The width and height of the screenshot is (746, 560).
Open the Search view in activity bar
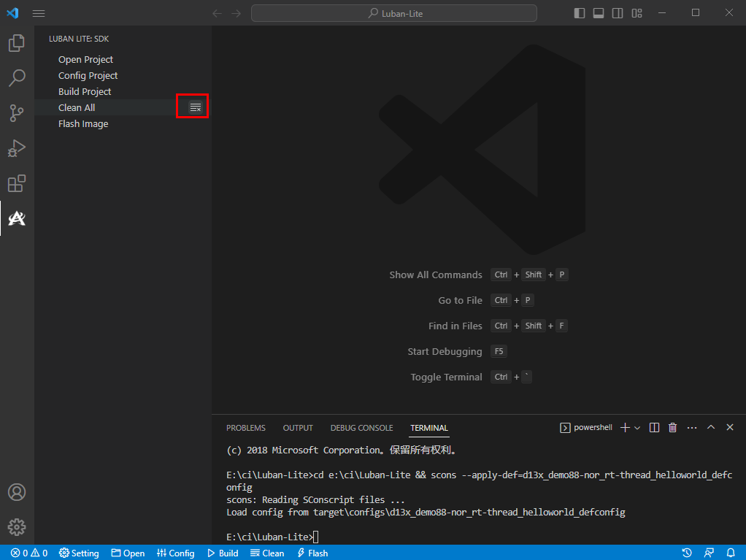[x=17, y=78]
